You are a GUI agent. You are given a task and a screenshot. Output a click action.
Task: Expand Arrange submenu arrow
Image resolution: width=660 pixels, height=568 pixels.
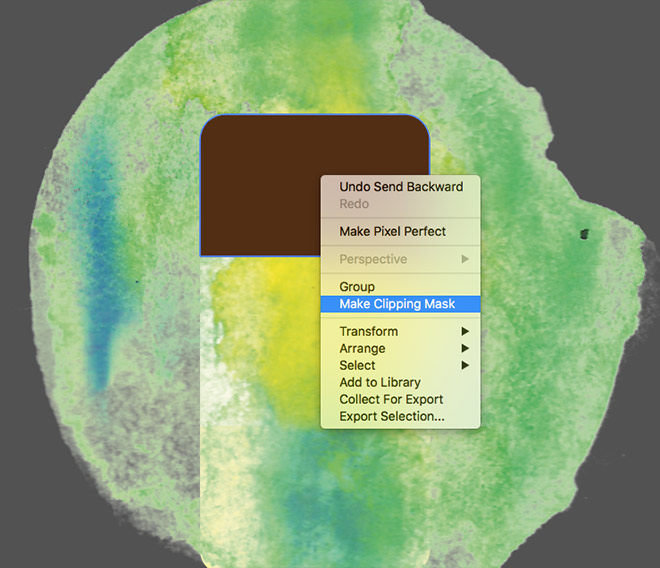465,348
